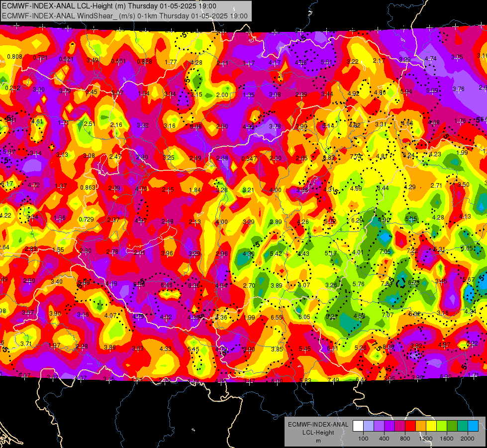487x448 pixels.
Task: Click the vivid violet legend swatch right of 400
Action: [x=390, y=426]
